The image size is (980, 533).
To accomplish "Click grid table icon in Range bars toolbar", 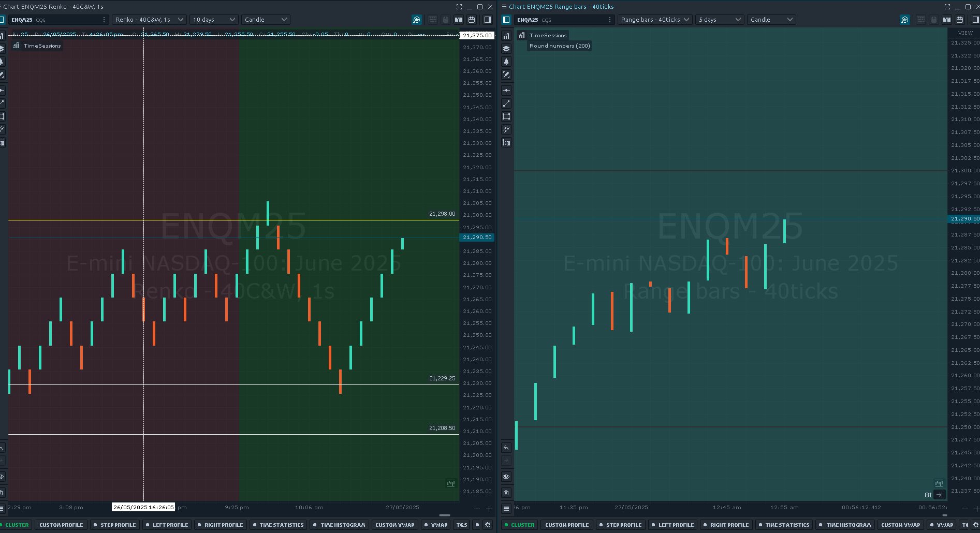I will [921, 20].
